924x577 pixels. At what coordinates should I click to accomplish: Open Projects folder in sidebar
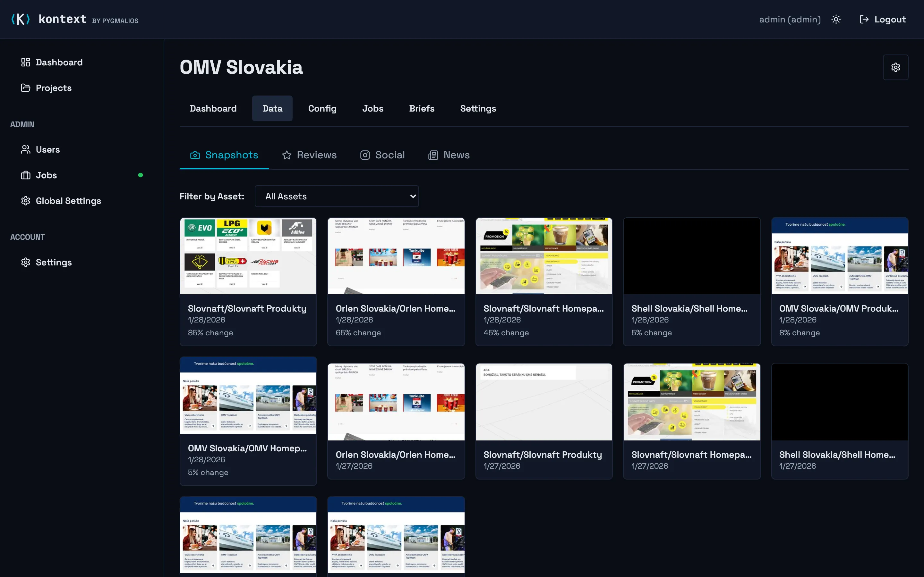click(x=54, y=88)
